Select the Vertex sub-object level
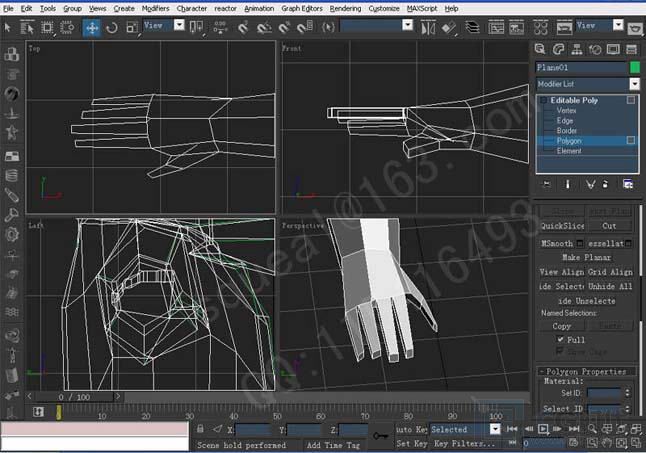This screenshot has width=646, height=453. tap(566, 110)
